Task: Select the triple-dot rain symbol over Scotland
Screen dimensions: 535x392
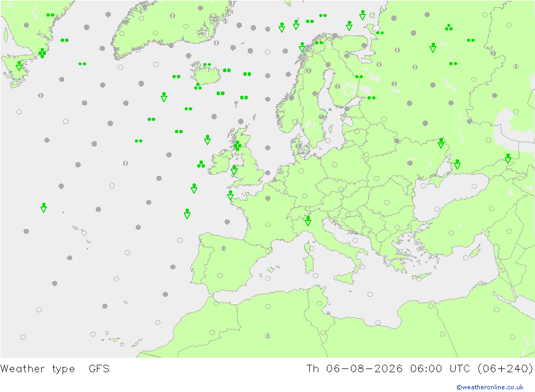Action: (x=238, y=145)
